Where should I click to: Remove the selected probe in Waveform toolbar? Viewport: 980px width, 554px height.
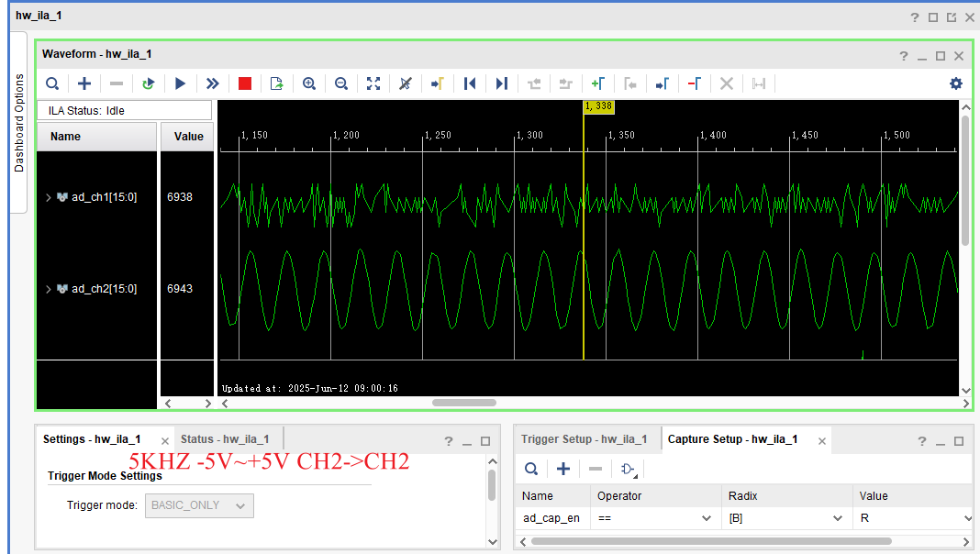point(117,83)
